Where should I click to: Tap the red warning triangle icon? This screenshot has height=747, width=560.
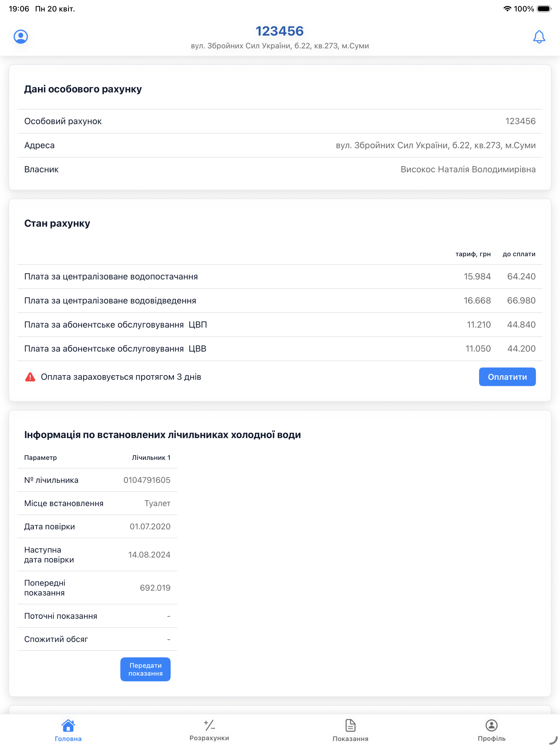pos(30,377)
